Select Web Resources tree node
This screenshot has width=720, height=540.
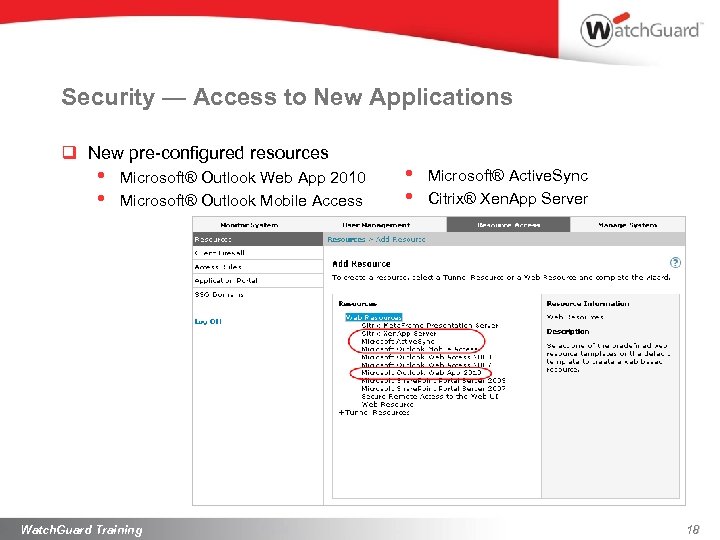(374, 317)
